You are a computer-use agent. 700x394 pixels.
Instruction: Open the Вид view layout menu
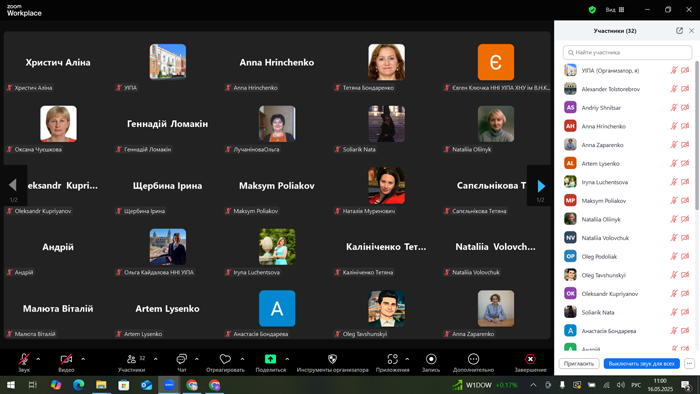click(x=615, y=9)
